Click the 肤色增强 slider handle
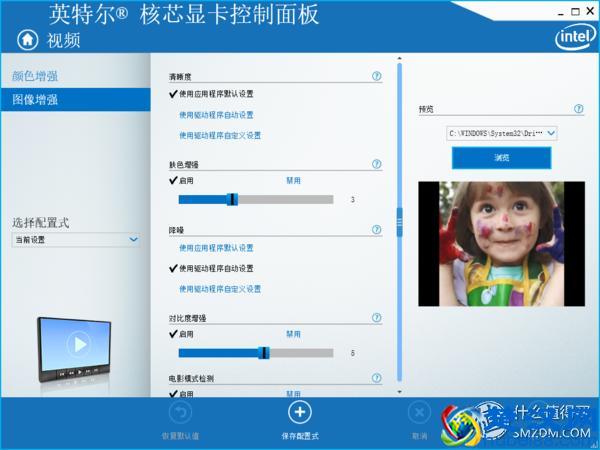The image size is (600, 450). point(232,199)
